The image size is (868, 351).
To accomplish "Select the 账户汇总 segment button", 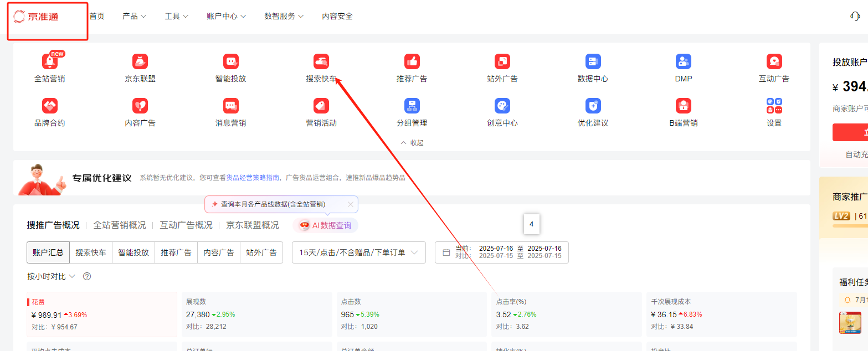I will (48, 252).
